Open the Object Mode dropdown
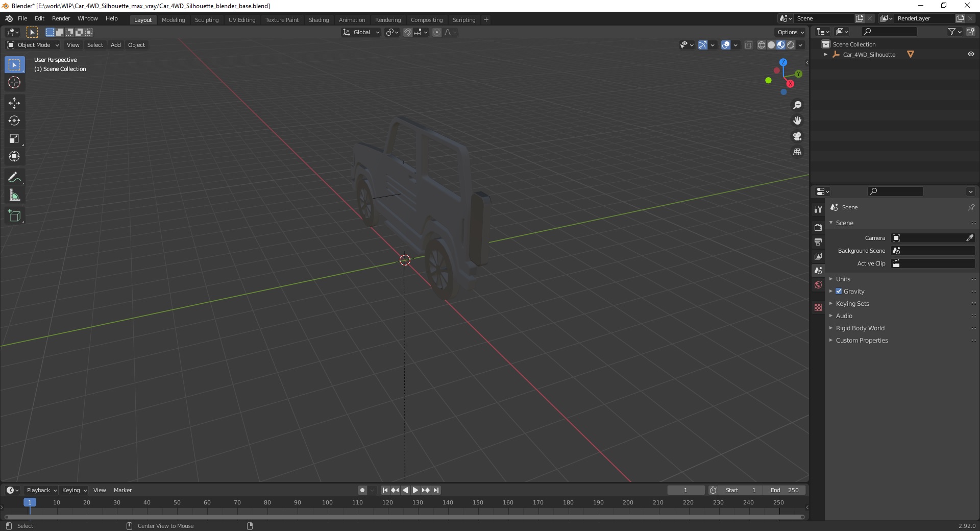 coord(33,45)
